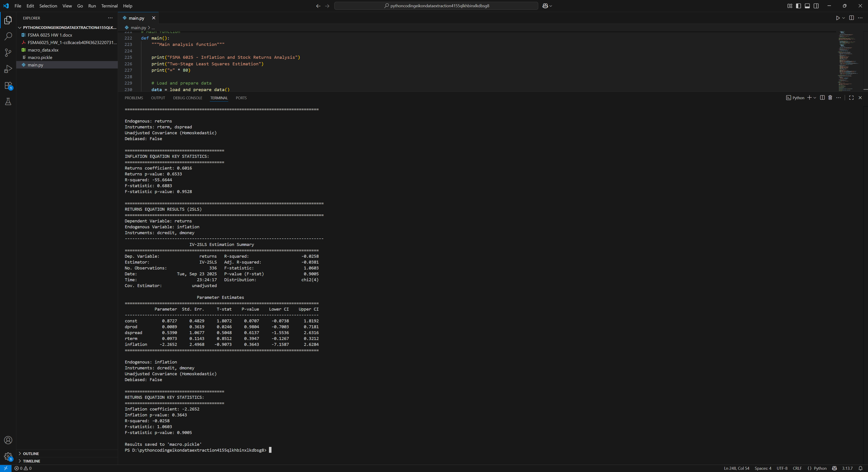868x472 pixels.
Task: Open the Explorer view in activity bar
Action: (8, 20)
